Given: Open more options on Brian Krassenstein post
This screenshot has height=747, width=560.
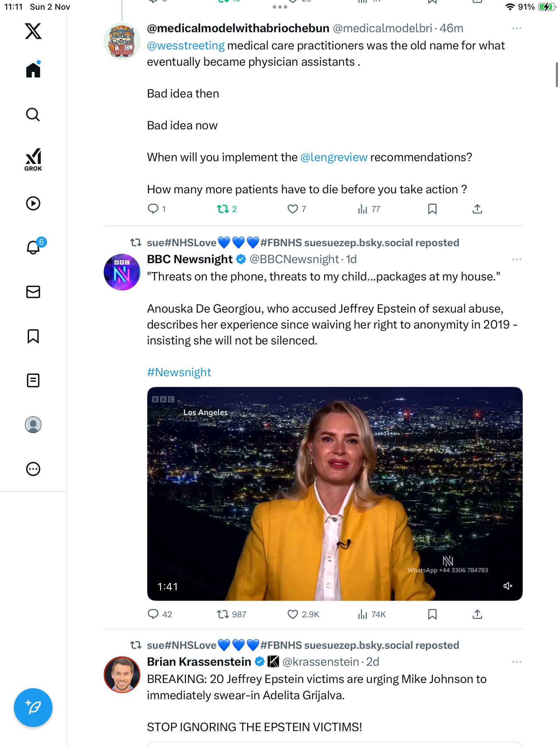Looking at the screenshot, I should [x=516, y=662].
